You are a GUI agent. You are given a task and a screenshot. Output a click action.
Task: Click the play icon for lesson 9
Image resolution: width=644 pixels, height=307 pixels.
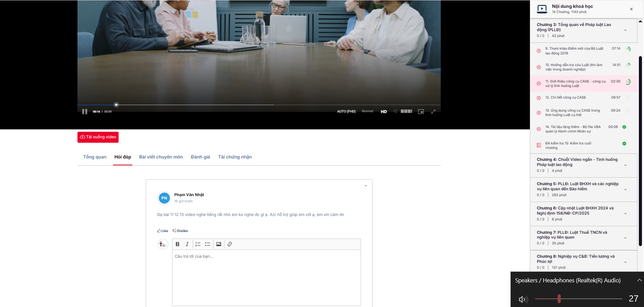[539, 51]
